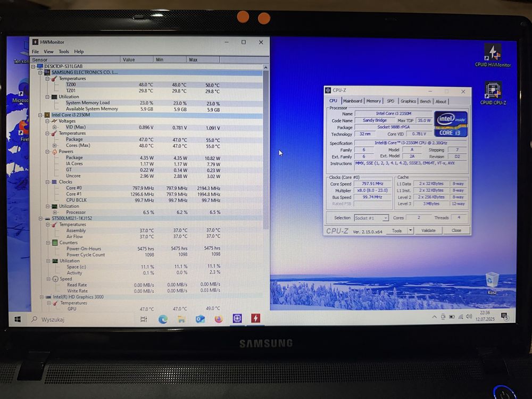Collapse the Clocks group
Image resolution: width=532 pixels, height=399 pixels.
click(x=47, y=182)
